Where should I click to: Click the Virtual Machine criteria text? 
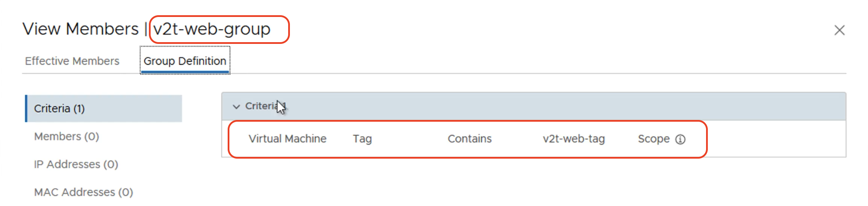[287, 139]
